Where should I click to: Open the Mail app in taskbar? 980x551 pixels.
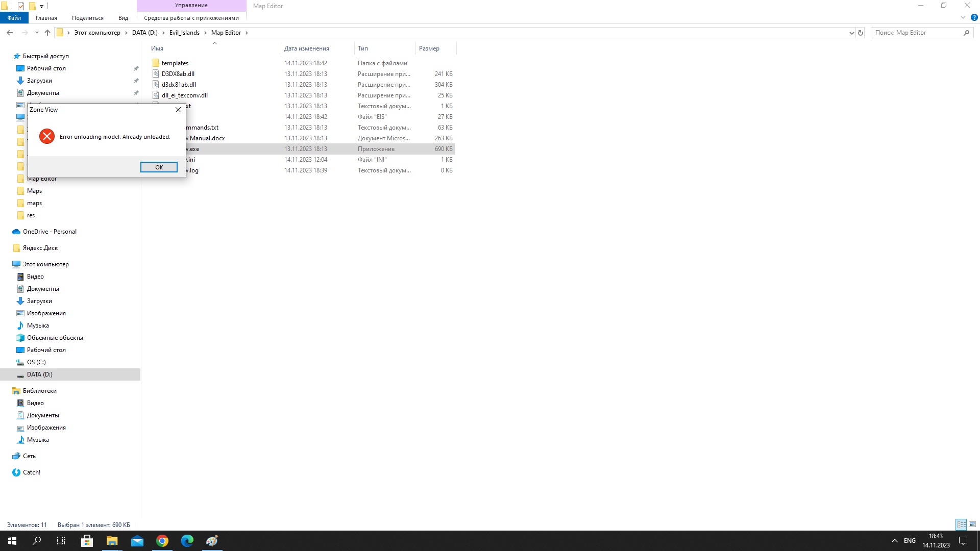coord(137,541)
